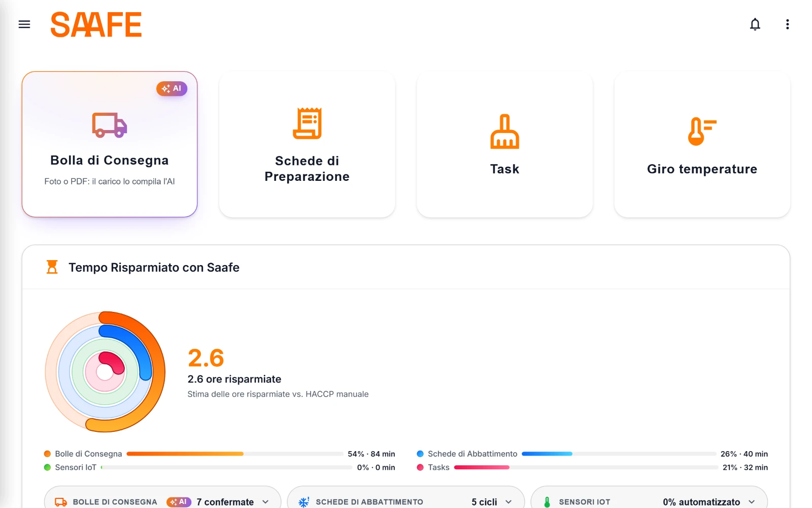Click the '26% · 40 min' value
812x508 pixels.
[x=744, y=454]
